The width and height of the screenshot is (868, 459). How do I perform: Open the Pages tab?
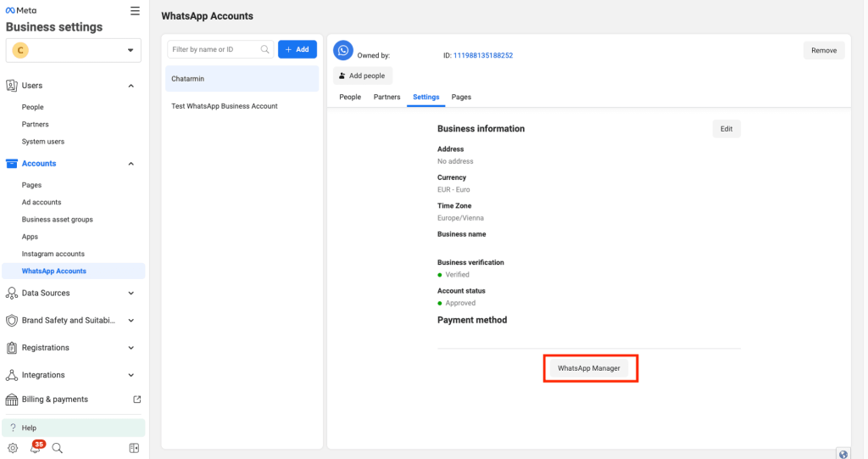pos(461,97)
